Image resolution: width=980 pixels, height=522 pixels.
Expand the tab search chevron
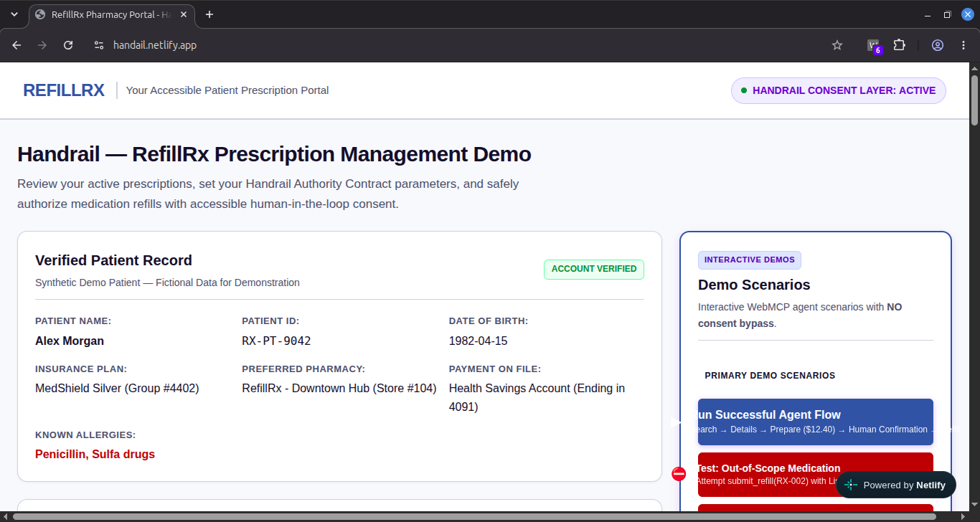[x=14, y=14]
